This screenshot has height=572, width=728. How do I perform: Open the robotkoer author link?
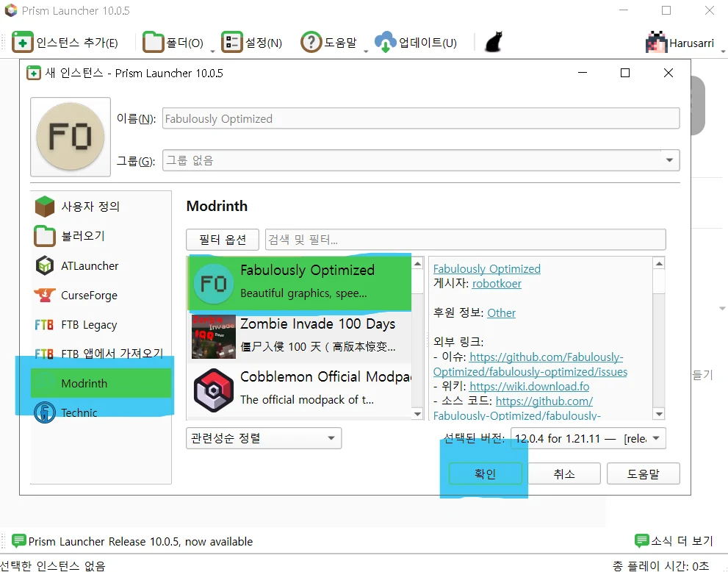(x=497, y=284)
